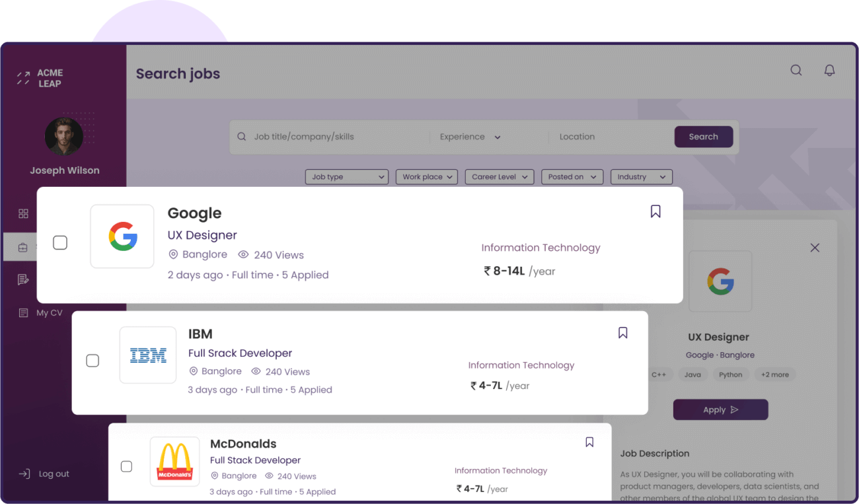
Task: Click the Apply button
Action: pos(720,410)
